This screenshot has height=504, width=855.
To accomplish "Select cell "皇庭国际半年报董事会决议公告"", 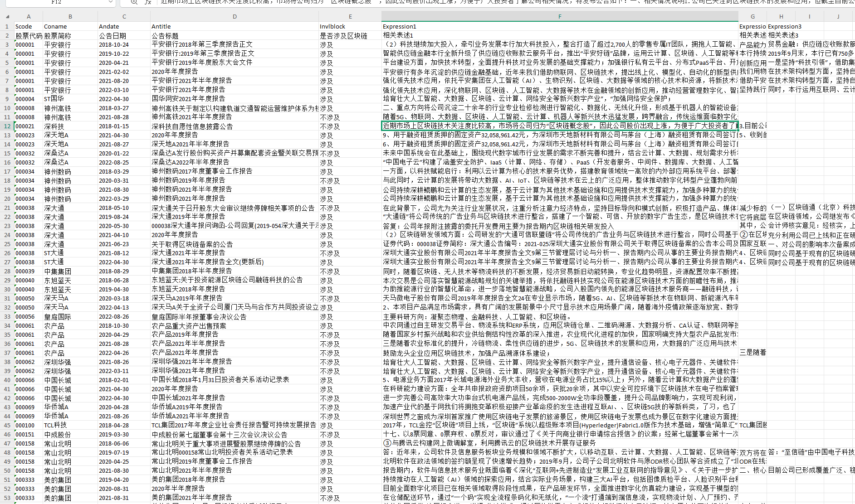I will [235, 316].
